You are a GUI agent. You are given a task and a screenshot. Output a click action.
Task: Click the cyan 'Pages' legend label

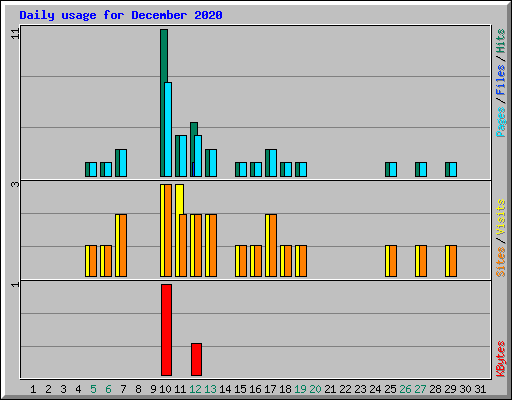coord(500,122)
